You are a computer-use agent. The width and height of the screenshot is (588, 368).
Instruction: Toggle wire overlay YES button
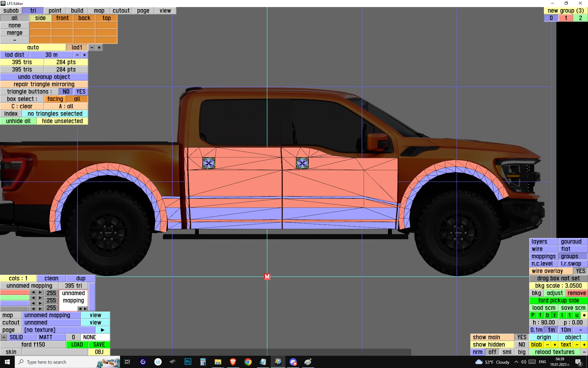(x=580, y=271)
